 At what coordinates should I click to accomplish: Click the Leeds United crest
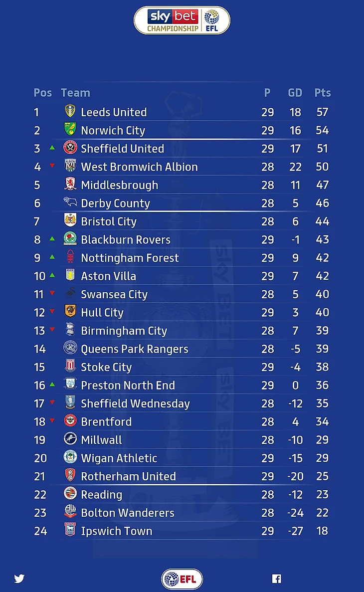(x=70, y=112)
